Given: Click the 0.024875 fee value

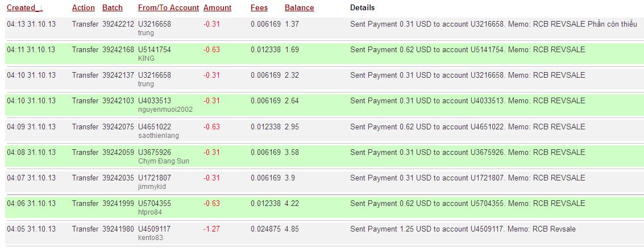Looking at the screenshot, I should tap(265, 229).
